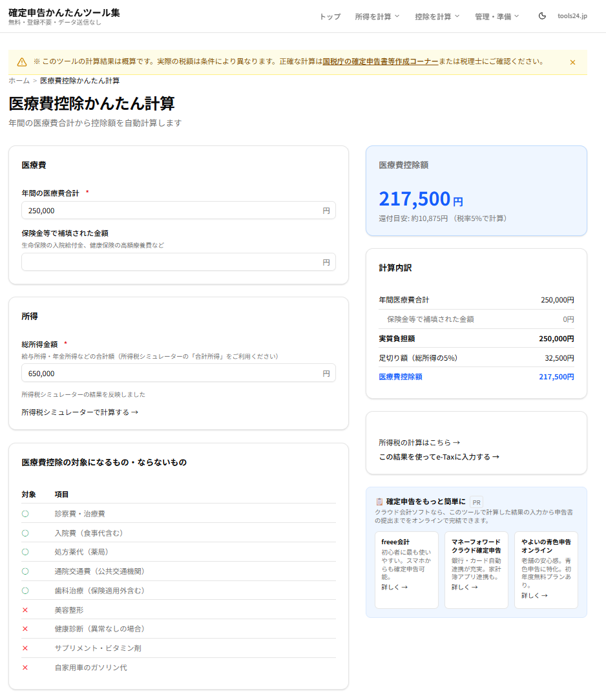Expand the 控除を計算 menu
The image size is (606, 700).
point(437,16)
